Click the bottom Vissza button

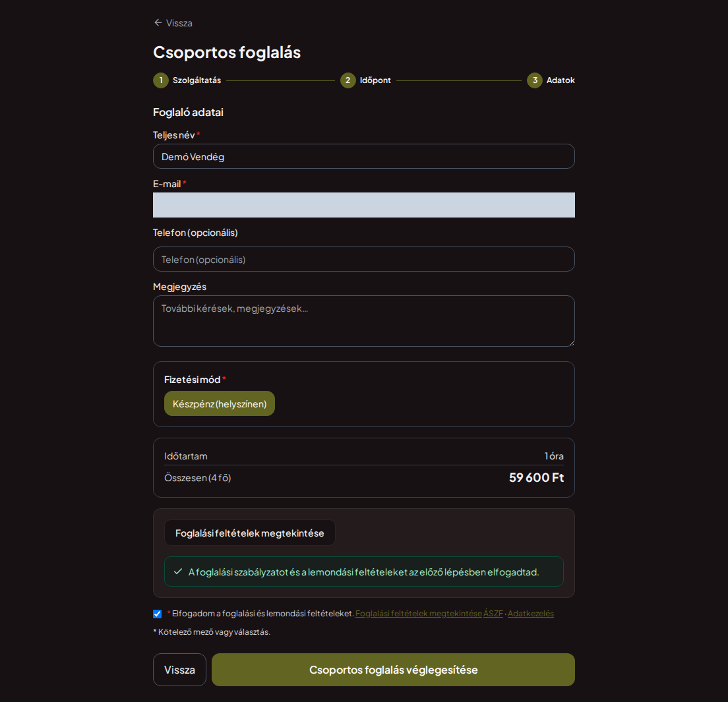(179, 670)
